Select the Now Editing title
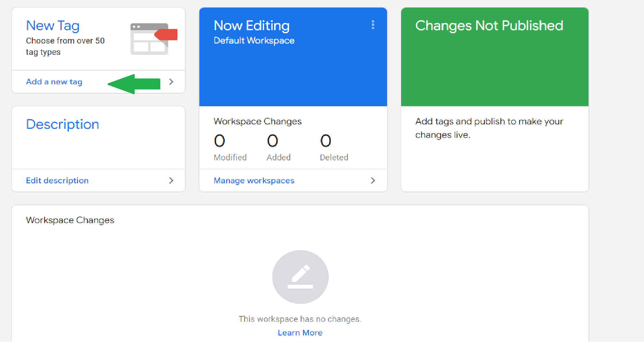The height and width of the screenshot is (342, 644). (x=252, y=26)
